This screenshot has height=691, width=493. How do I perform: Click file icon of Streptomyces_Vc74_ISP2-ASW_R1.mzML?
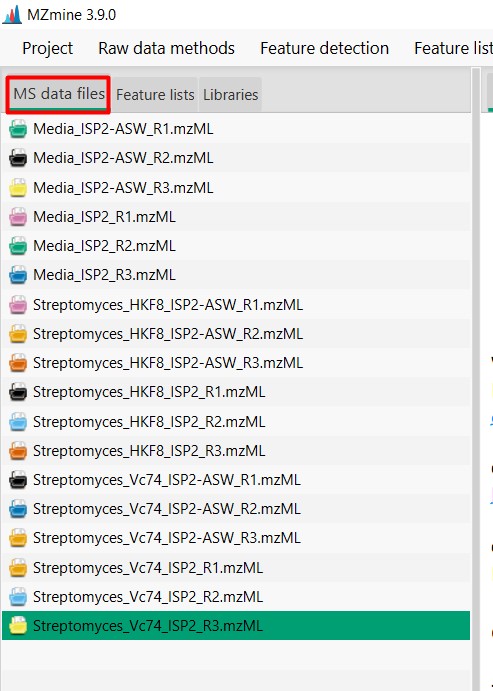coord(18,480)
